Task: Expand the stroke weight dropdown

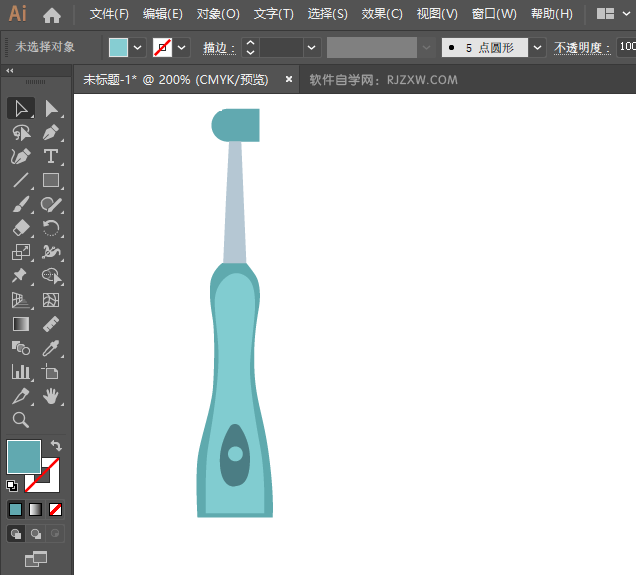Action: point(312,47)
